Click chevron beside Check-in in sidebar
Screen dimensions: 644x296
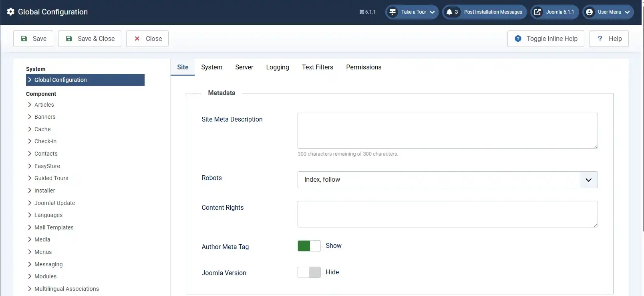[30, 141]
